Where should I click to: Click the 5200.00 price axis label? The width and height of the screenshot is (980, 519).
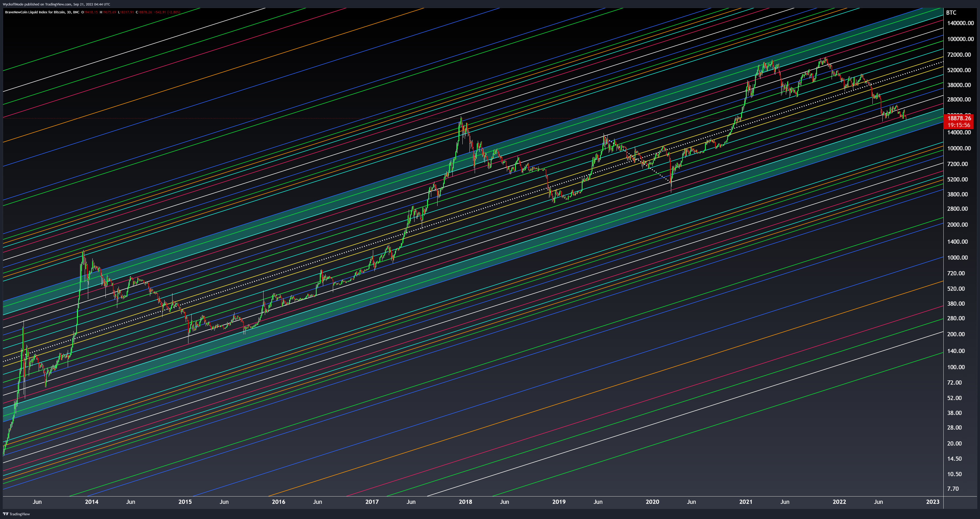point(957,179)
